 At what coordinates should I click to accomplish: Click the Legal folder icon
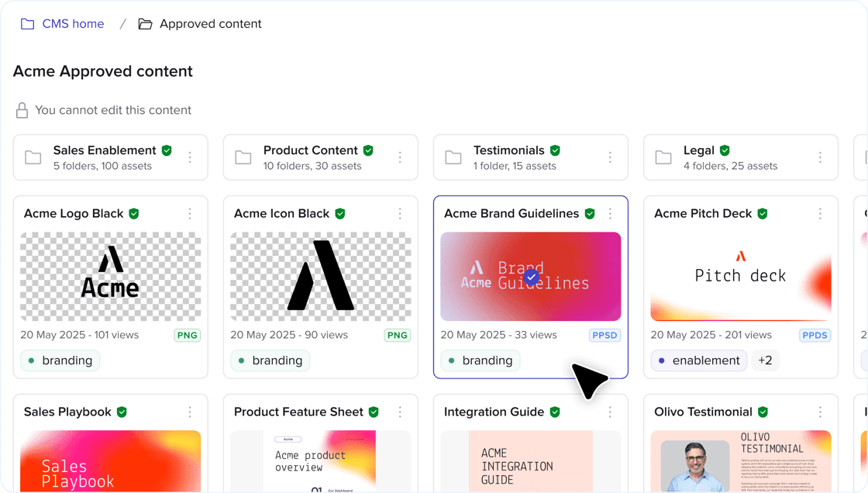[663, 157]
